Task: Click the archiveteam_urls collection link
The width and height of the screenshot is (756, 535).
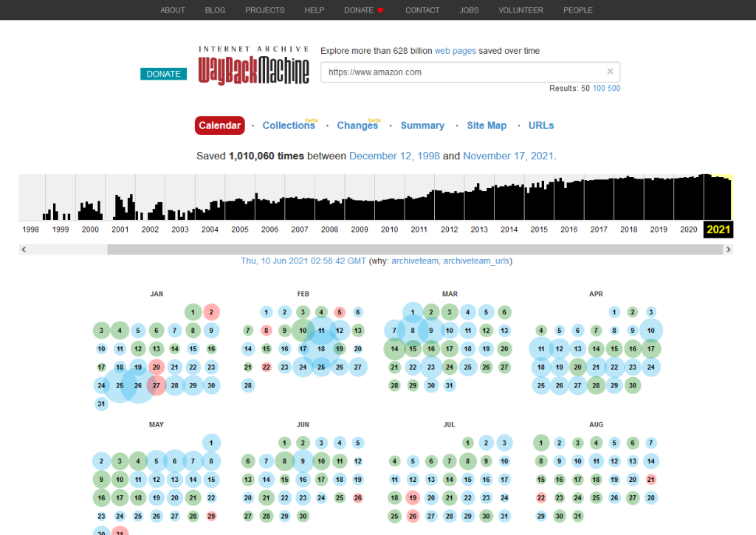Action: [476, 260]
